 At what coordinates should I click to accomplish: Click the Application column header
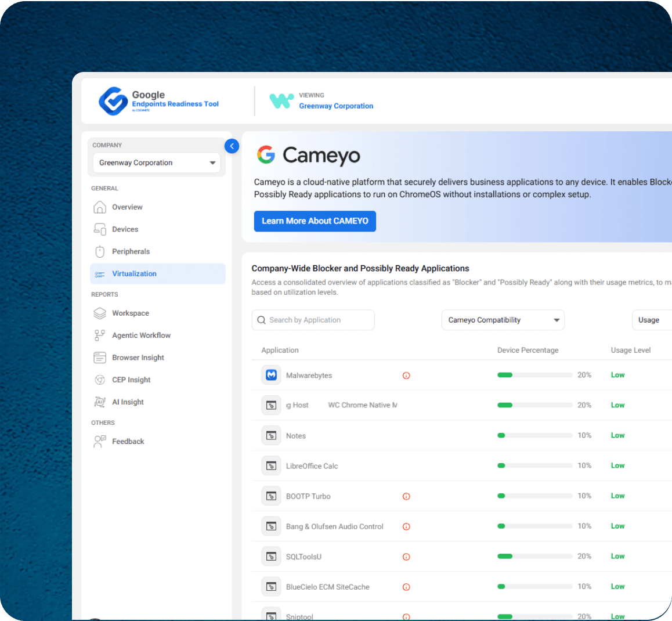280,350
